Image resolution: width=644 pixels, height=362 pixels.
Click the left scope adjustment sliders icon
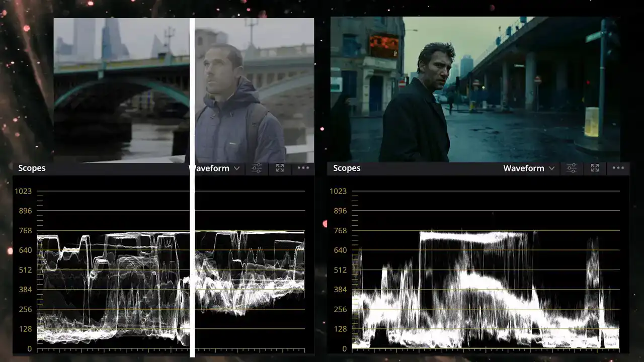(256, 168)
